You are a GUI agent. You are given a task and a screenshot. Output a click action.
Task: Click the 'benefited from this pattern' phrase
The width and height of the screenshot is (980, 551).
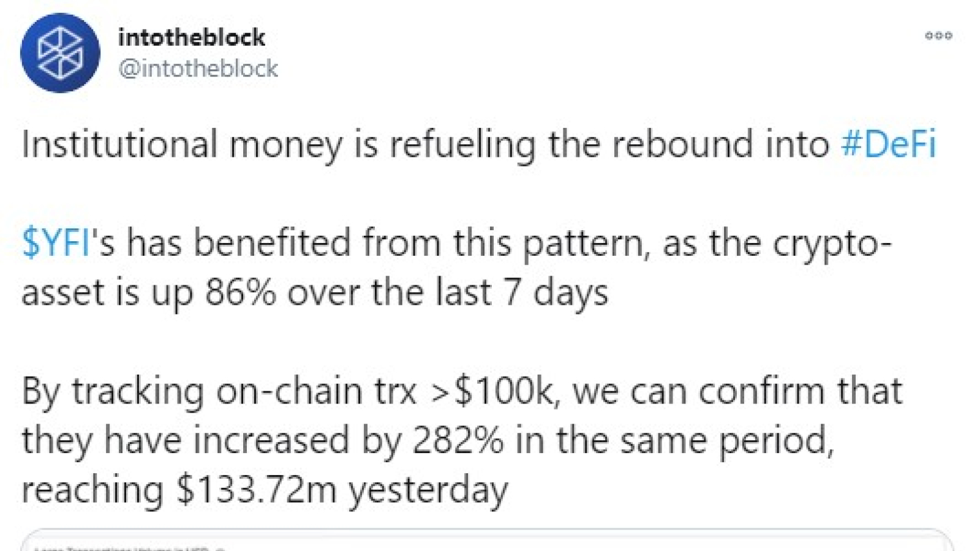coord(419,243)
